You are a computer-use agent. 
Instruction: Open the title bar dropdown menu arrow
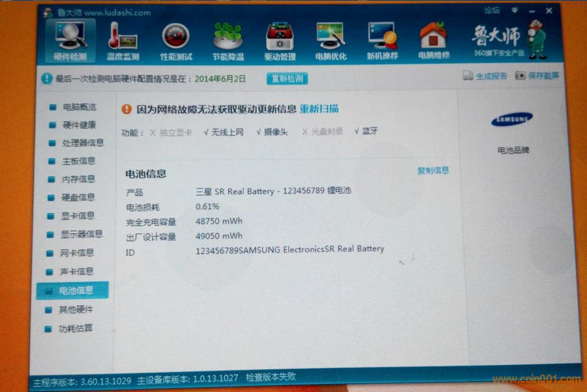[x=514, y=10]
